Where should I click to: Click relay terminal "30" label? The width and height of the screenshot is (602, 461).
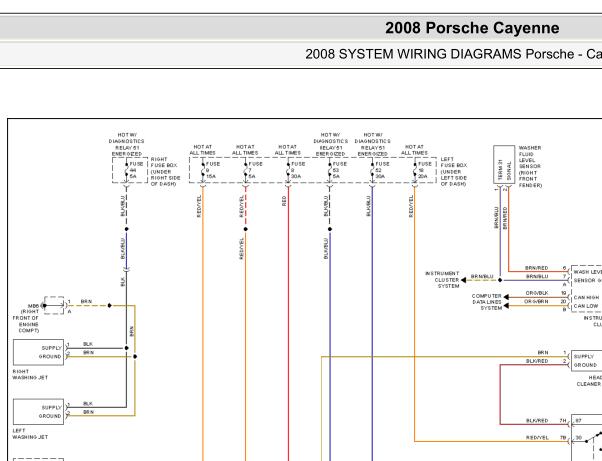tap(579, 438)
